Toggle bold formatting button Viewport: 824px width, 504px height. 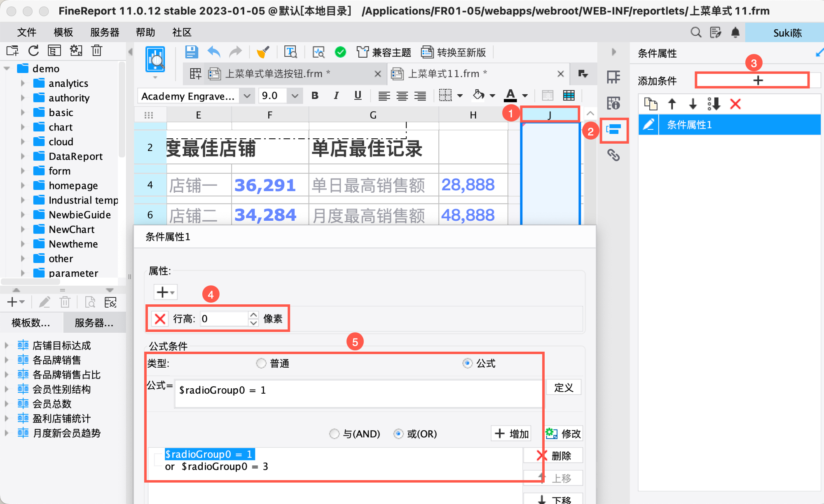(315, 96)
